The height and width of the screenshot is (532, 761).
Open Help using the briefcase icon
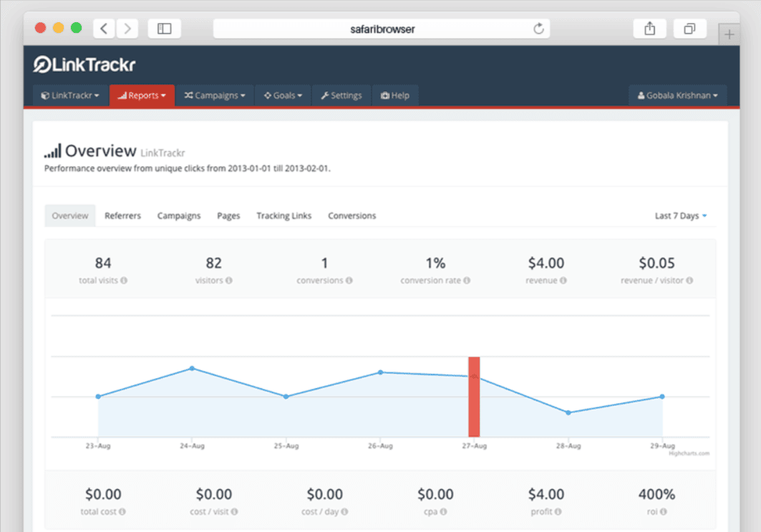coord(384,95)
